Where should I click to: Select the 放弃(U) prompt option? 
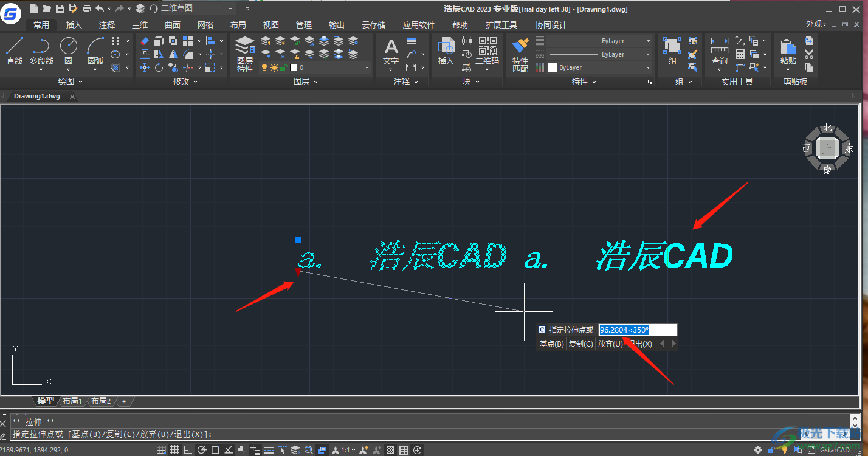click(610, 344)
